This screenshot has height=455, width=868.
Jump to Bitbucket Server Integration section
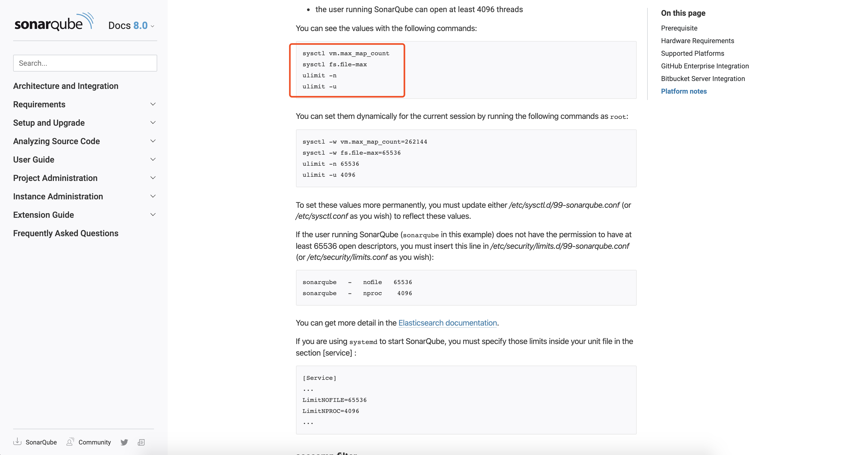pos(703,79)
